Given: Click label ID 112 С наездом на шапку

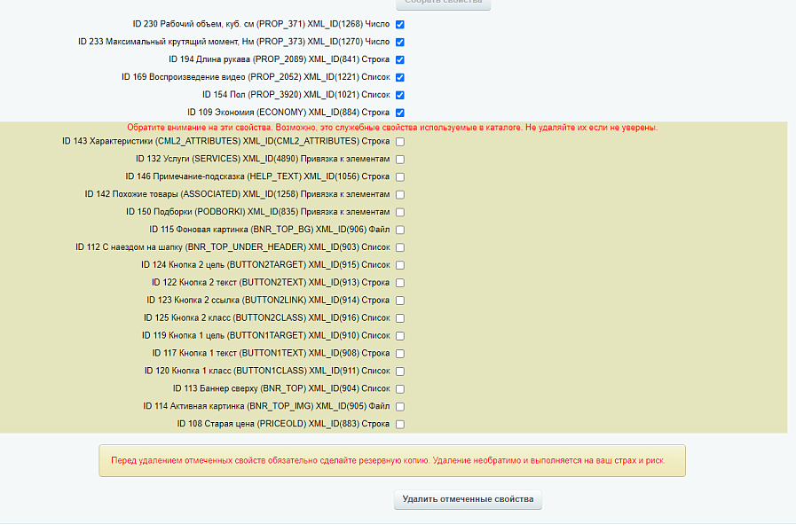Looking at the screenshot, I should [x=232, y=247].
